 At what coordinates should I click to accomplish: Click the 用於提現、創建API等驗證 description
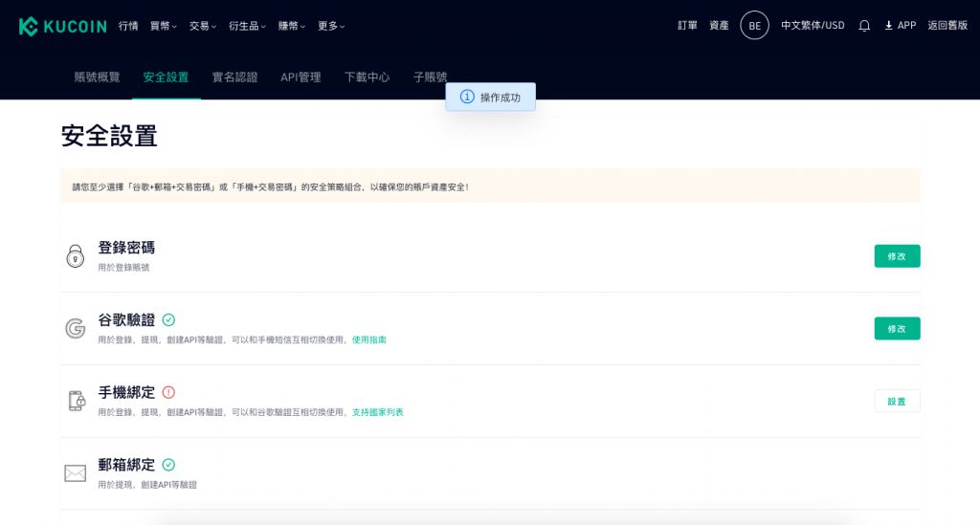tap(146, 485)
